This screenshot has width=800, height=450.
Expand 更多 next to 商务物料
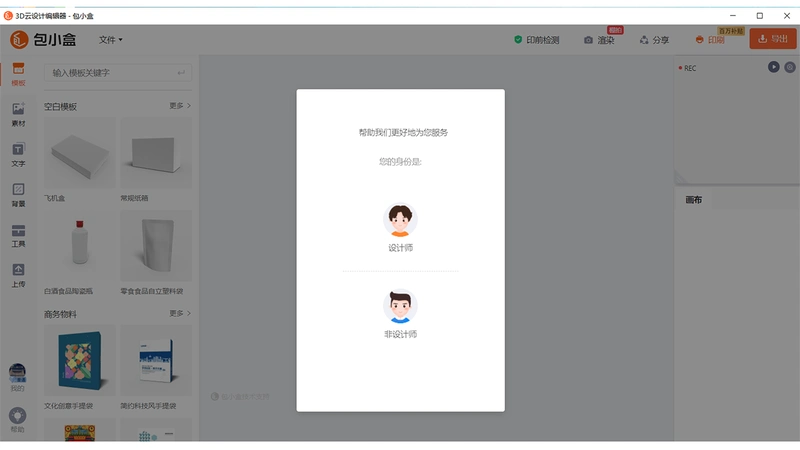tap(180, 313)
